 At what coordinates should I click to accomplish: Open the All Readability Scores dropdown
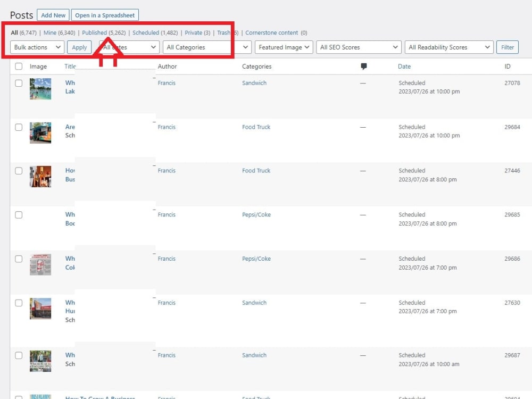click(449, 47)
